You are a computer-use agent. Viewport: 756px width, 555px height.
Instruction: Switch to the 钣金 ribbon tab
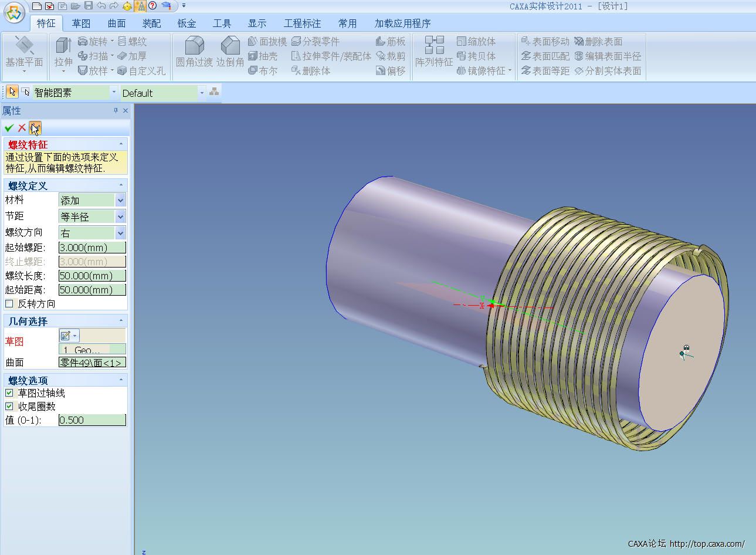187,23
